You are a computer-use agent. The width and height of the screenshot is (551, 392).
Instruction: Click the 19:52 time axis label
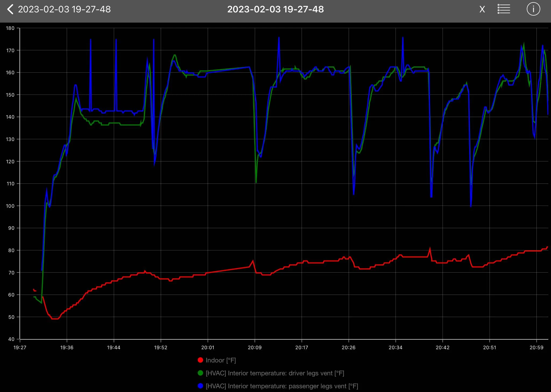(x=161, y=348)
